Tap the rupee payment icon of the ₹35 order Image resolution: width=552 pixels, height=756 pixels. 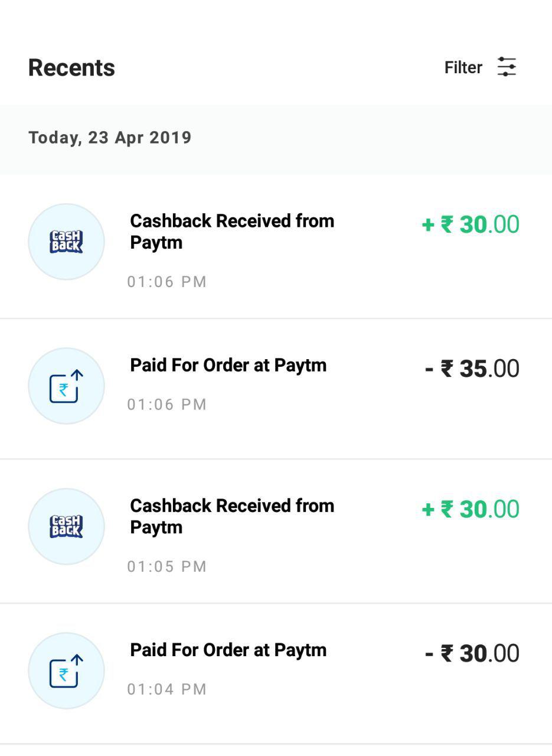[66, 386]
